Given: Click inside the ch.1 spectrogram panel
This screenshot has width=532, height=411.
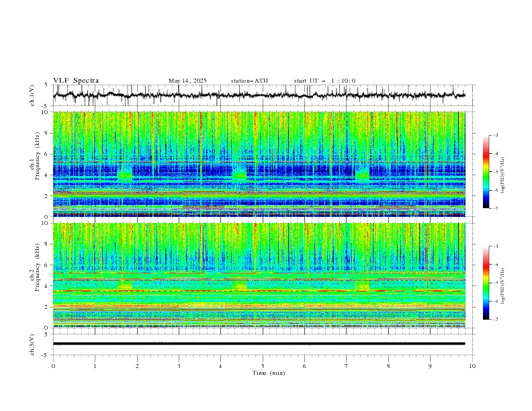Looking at the screenshot, I should point(259,164).
